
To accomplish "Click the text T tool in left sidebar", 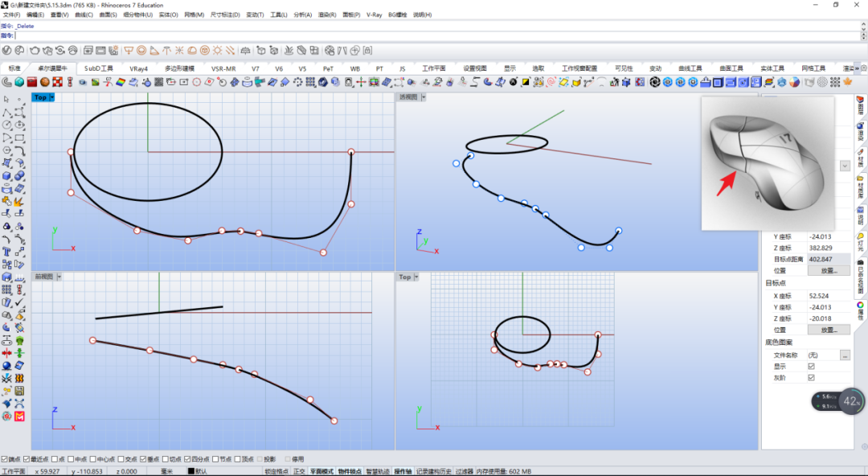I will pyautogui.click(x=6, y=252).
